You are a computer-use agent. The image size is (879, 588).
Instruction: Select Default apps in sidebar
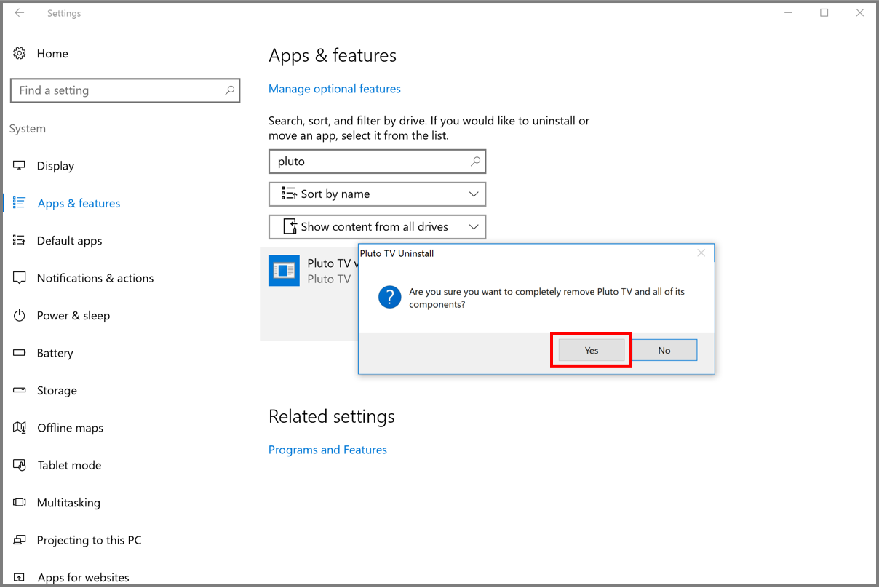click(69, 241)
